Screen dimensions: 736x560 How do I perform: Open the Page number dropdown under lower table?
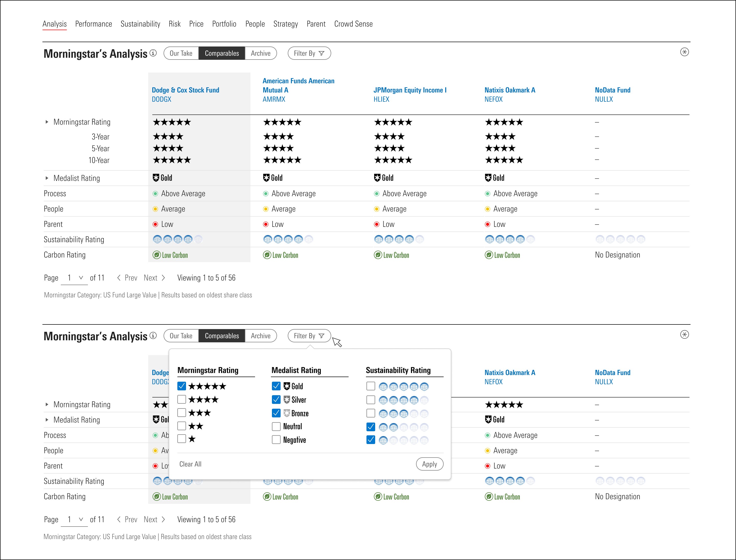[74, 520]
